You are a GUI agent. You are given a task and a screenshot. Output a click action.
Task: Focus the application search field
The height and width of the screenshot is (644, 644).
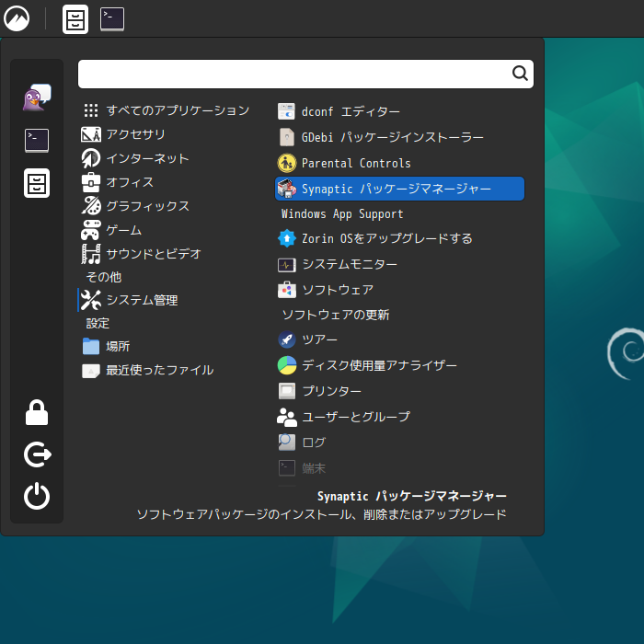305,74
